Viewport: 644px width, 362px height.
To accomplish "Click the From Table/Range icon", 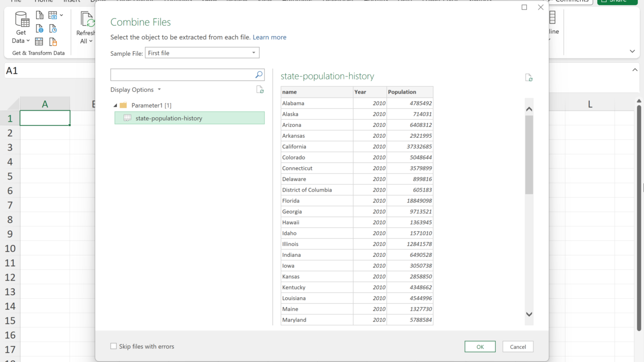I will click(x=39, y=42).
